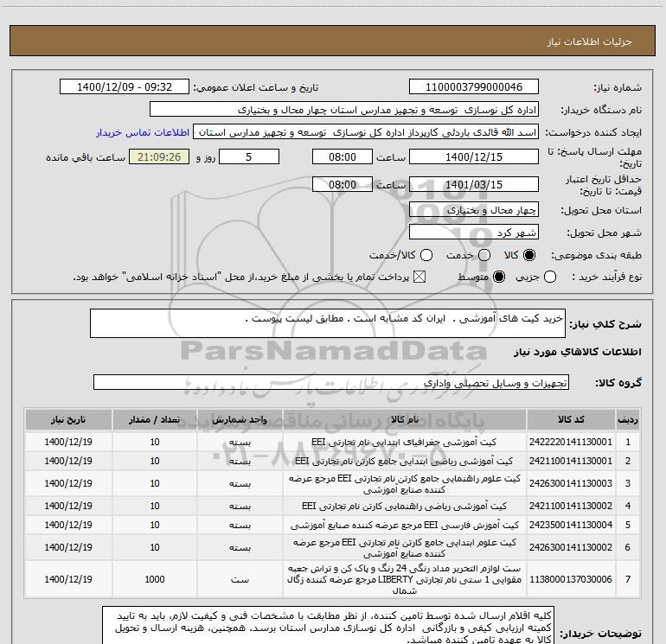The height and width of the screenshot is (644, 666).
Task: Open the buyer contact information link
Action: (143, 132)
